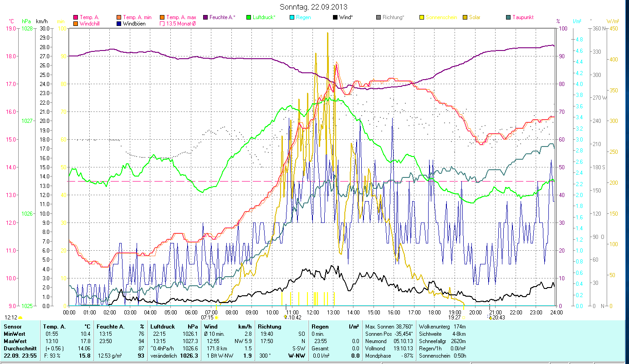This screenshot has height=364, width=629.
Task: Click the green Luftdruck* legend square
Action: [x=261, y=17]
